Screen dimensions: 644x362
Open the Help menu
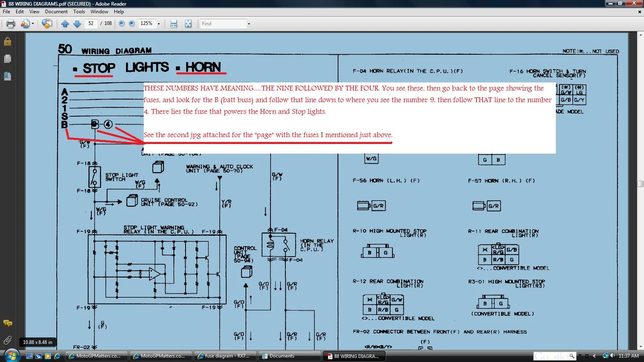(x=119, y=12)
